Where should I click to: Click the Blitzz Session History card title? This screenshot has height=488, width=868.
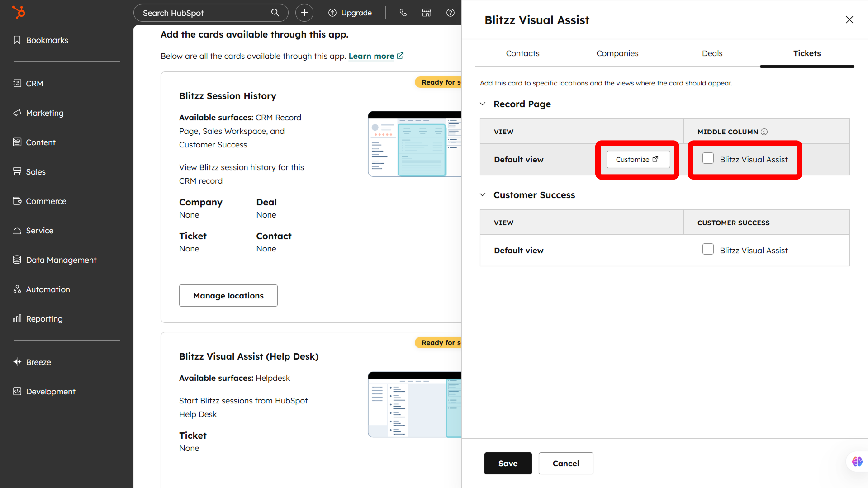pos(228,96)
